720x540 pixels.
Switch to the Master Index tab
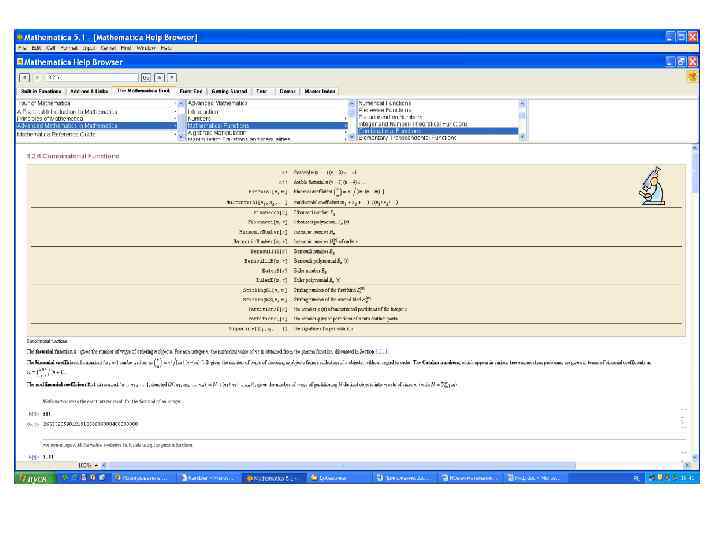click(320, 91)
